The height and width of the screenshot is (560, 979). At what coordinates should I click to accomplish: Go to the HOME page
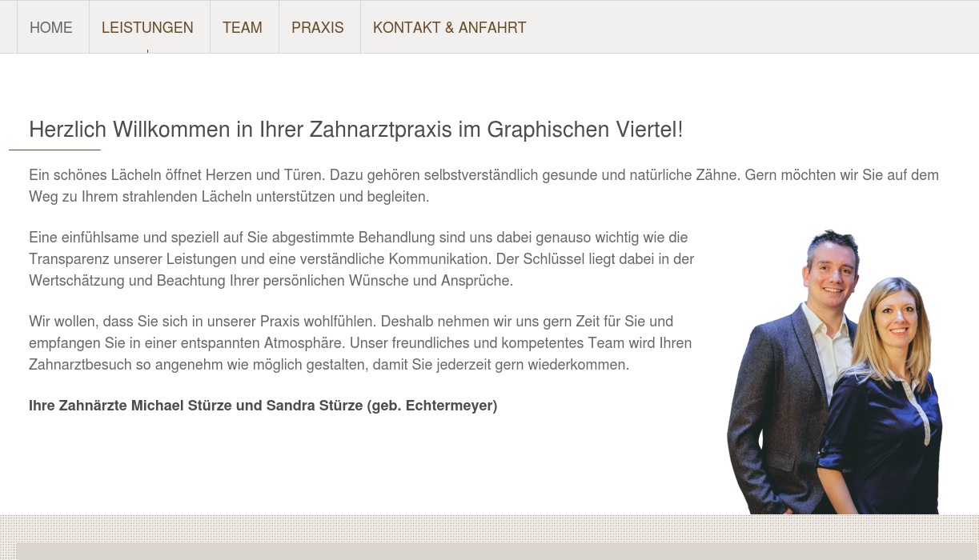point(51,27)
